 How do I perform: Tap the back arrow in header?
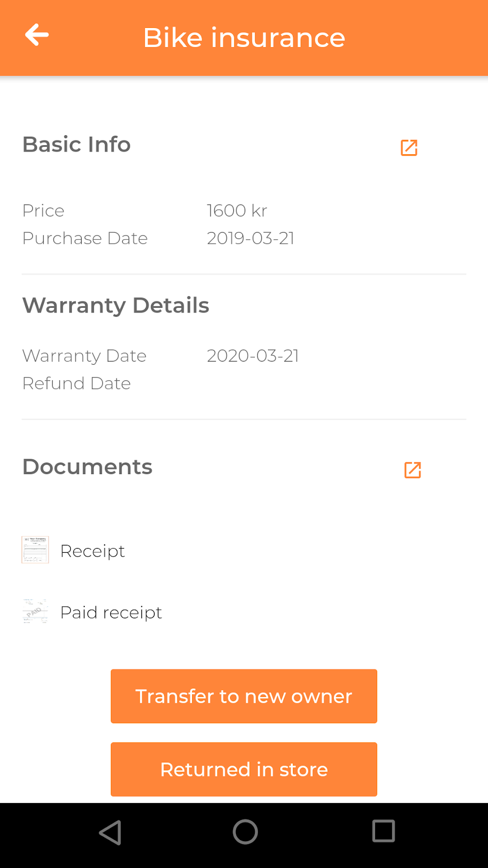pyautogui.click(x=37, y=35)
